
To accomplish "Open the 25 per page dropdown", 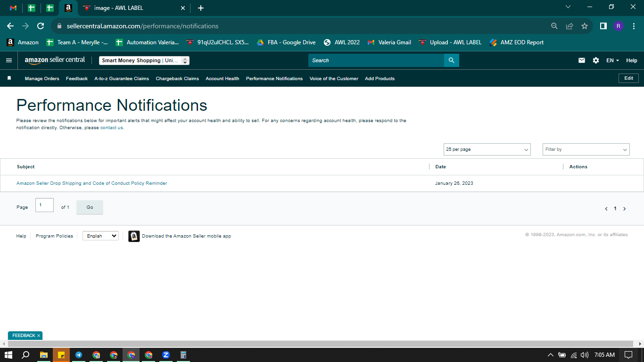I will click(x=487, y=149).
